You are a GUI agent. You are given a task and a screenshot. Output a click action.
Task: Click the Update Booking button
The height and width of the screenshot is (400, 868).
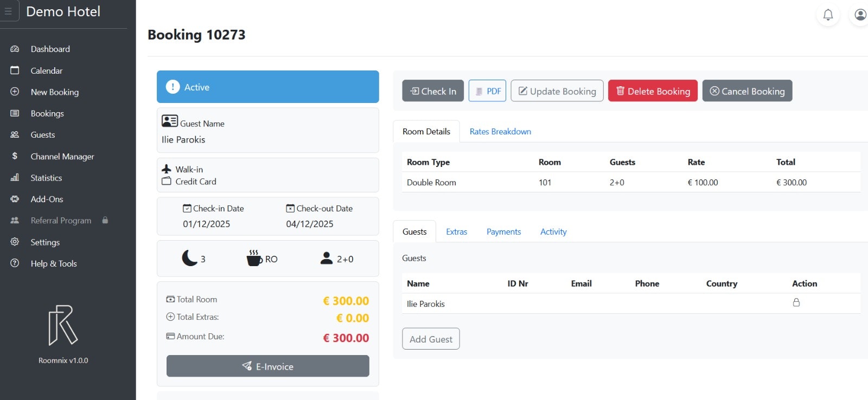tap(557, 91)
